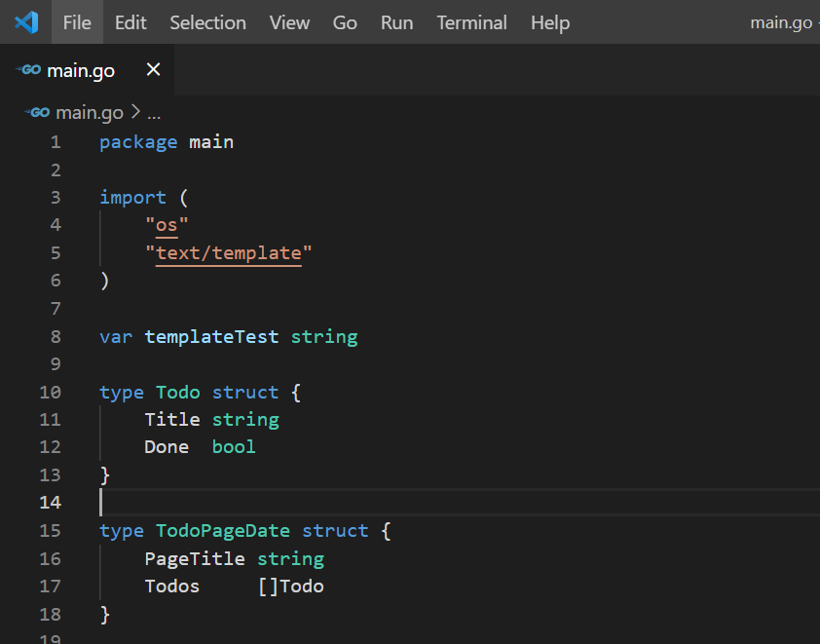
Task: Open the Selection menu
Action: (x=207, y=22)
